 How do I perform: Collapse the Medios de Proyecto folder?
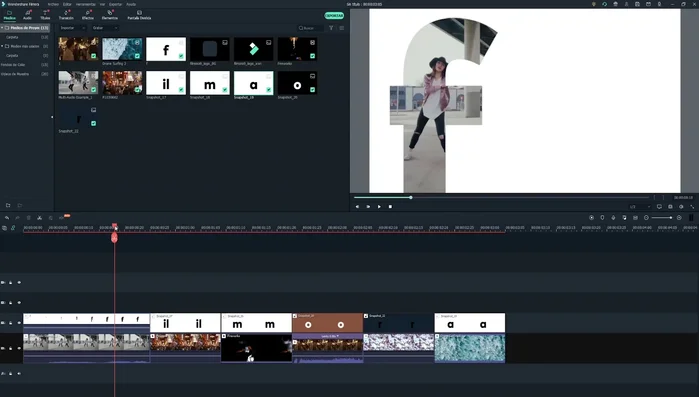coord(2,28)
